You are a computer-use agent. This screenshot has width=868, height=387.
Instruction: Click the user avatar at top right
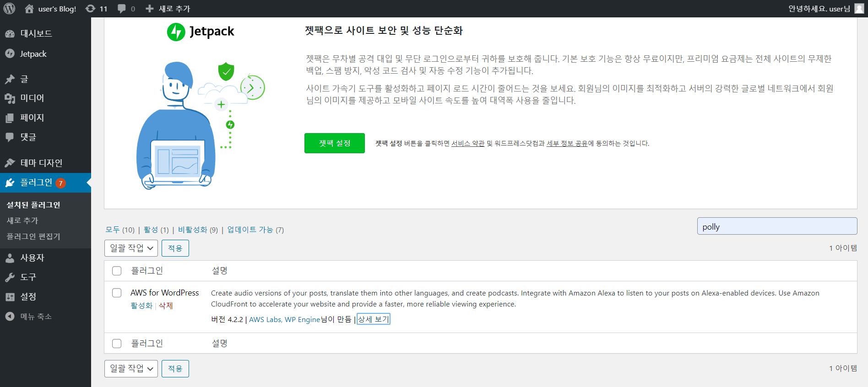click(859, 9)
